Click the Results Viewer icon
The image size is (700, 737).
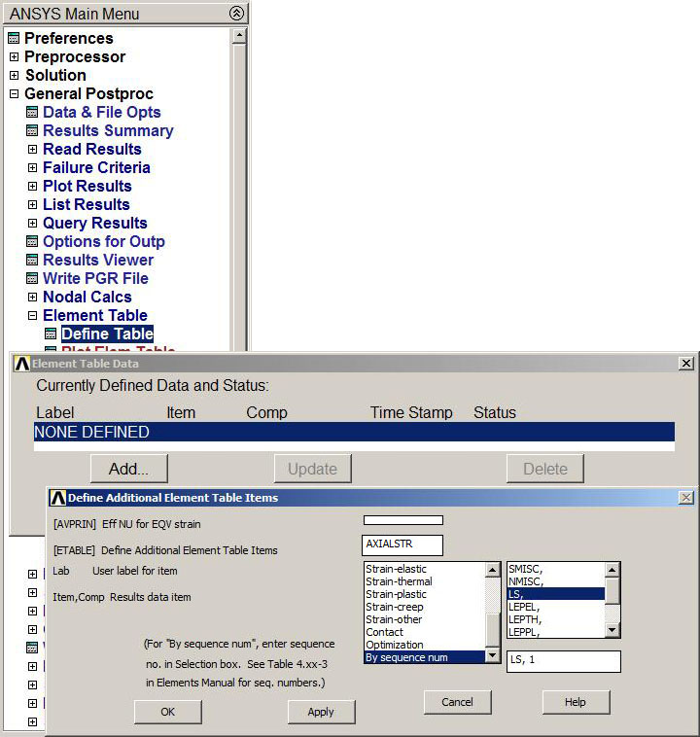[32, 261]
